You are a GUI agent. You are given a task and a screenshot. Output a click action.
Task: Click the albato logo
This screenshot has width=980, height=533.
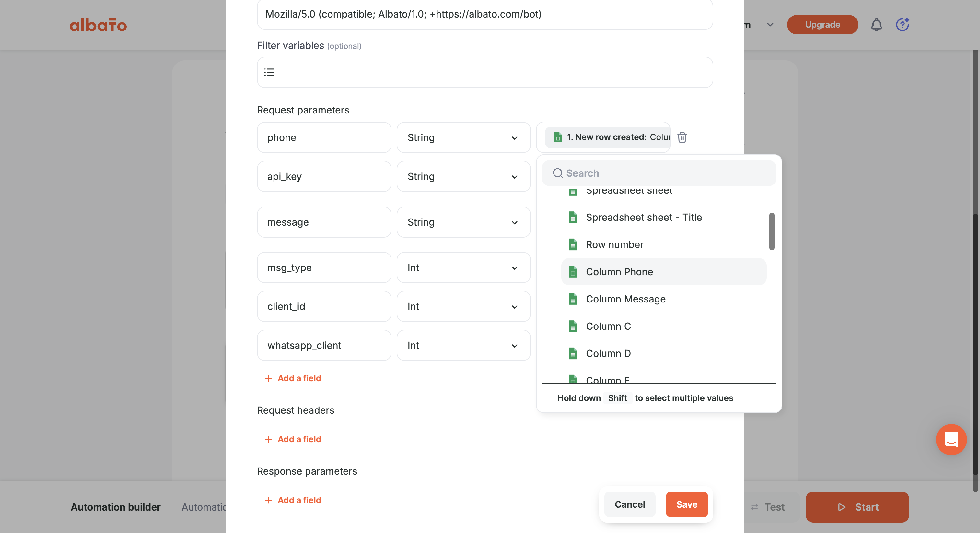click(98, 25)
